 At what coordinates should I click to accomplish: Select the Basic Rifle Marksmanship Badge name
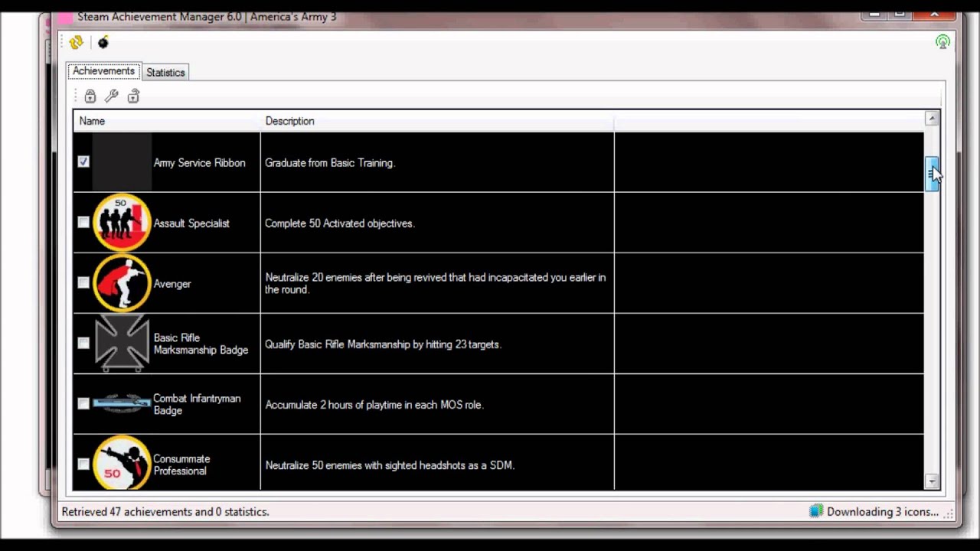point(201,344)
